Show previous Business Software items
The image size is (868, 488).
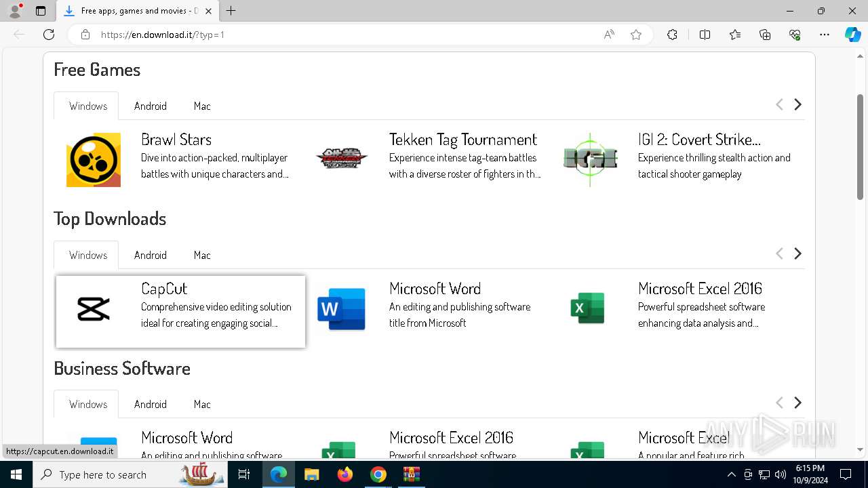tap(779, 403)
